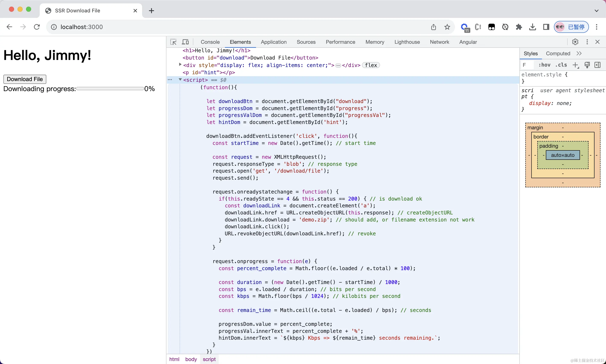Select script in the breadcrumb

tap(209, 359)
